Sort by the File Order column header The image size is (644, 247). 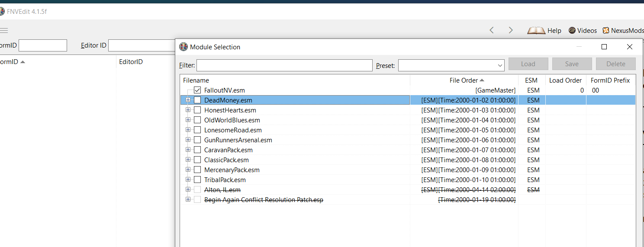[x=464, y=80]
